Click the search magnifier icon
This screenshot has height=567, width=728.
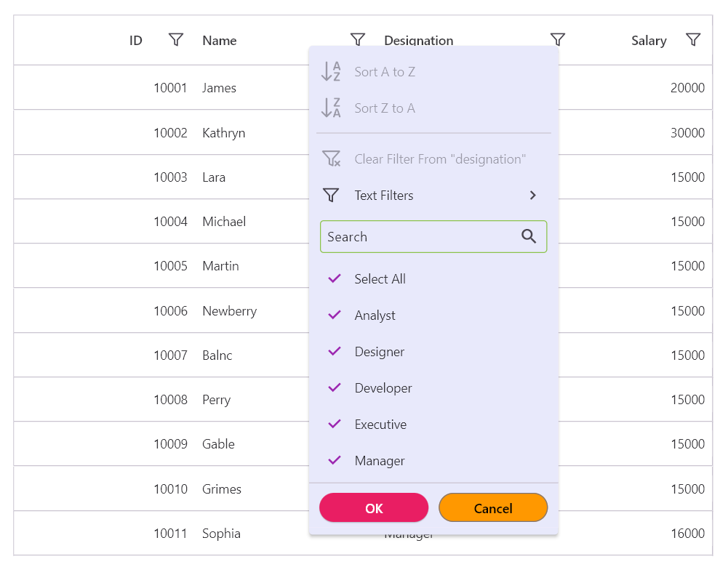(529, 237)
